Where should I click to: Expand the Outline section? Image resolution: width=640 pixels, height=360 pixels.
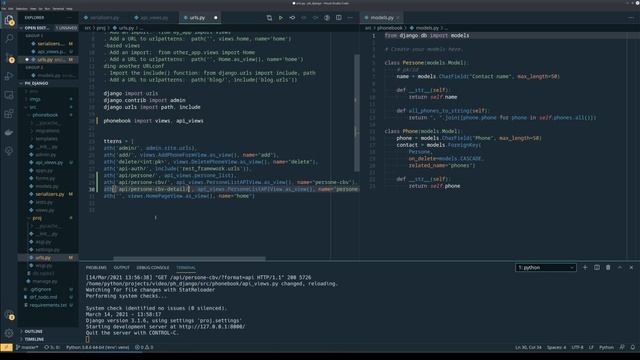coord(48,331)
